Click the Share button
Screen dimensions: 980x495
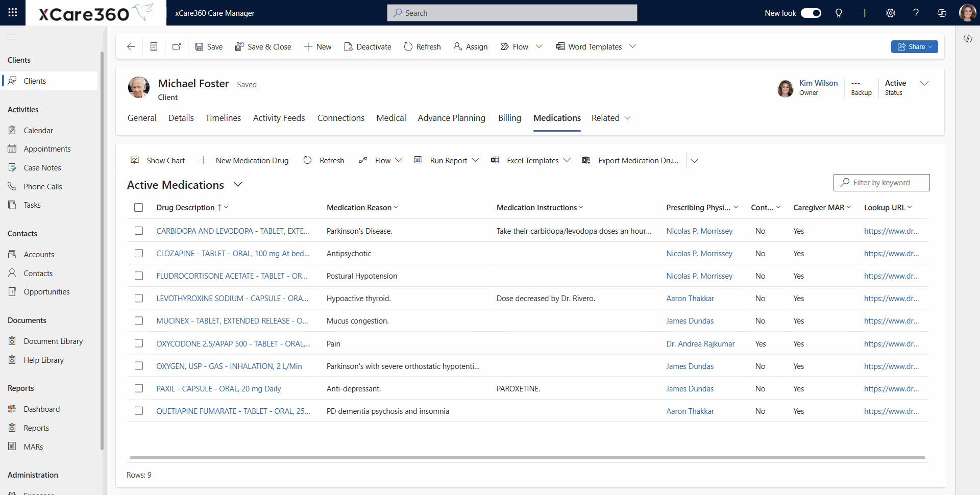click(914, 46)
